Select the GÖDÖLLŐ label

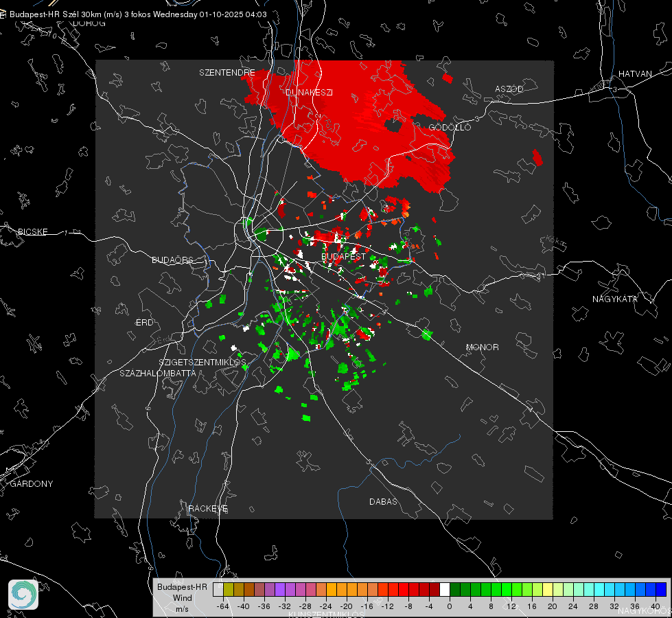[450, 127]
